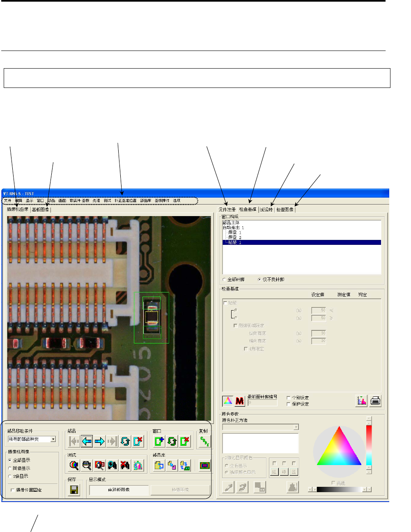Click the COPY icon under 复制

tap(204, 441)
